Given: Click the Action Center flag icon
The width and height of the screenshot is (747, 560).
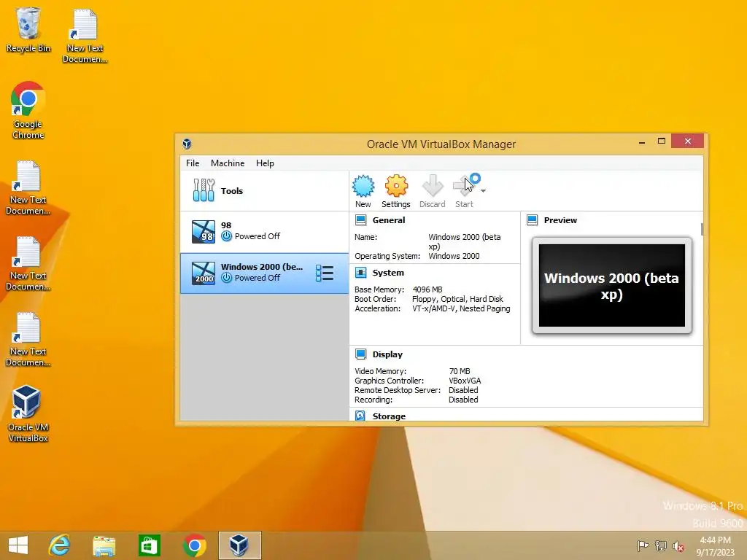Looking at the screenshot, I should coord(643,546).
